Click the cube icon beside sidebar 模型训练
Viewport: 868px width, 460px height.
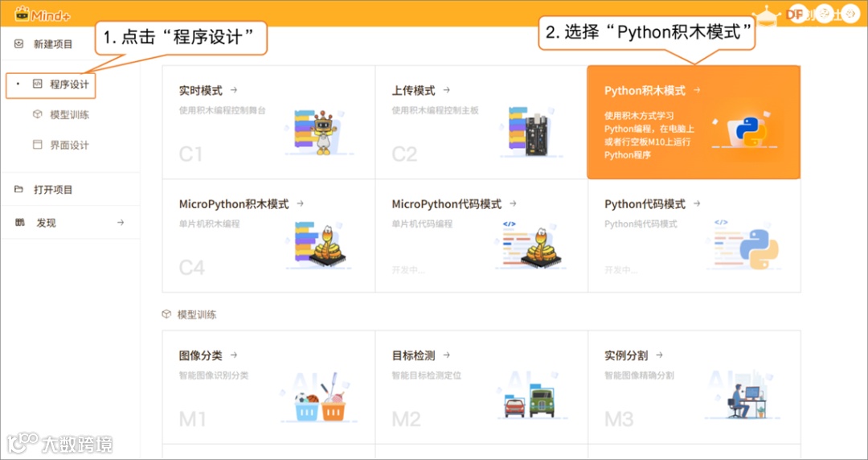click(37, 114)
